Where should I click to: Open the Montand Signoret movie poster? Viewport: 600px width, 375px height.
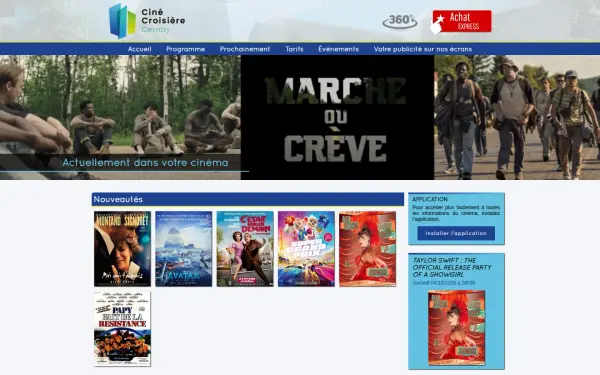pos(122,249)
